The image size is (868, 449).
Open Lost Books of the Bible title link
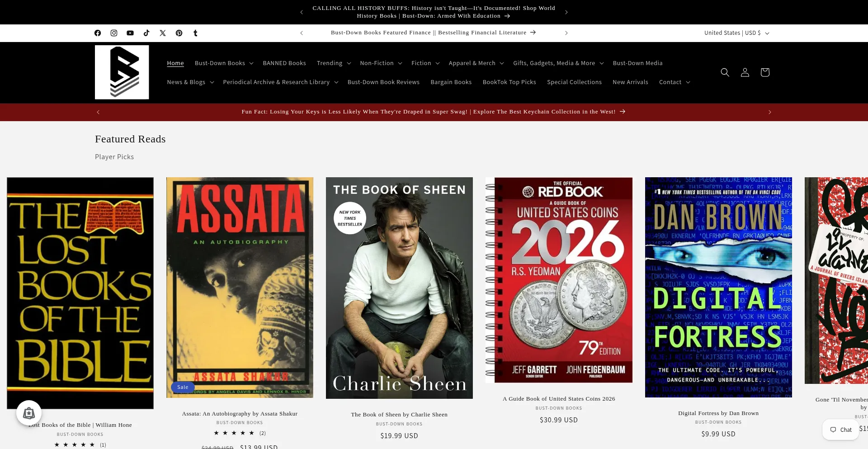click(x=80, y=425)
